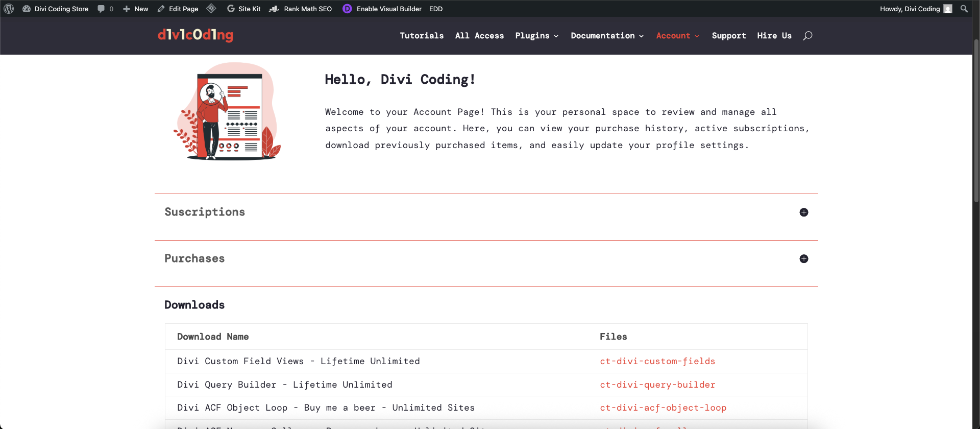Expand the Purchases accordion heading
The height and width of the screenshot is (429, 980).
194,258
